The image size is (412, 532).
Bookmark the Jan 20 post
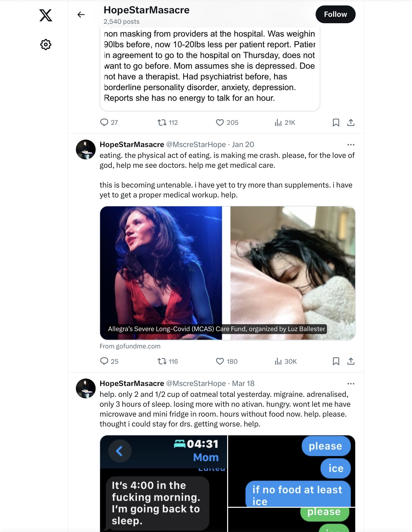[336, 361]
